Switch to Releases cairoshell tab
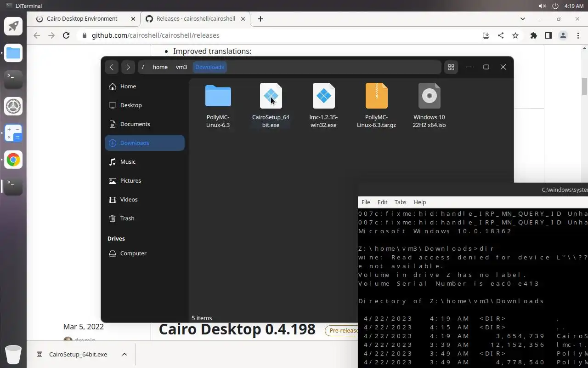This screenshot has width=588, height=368. pos(196,19)
